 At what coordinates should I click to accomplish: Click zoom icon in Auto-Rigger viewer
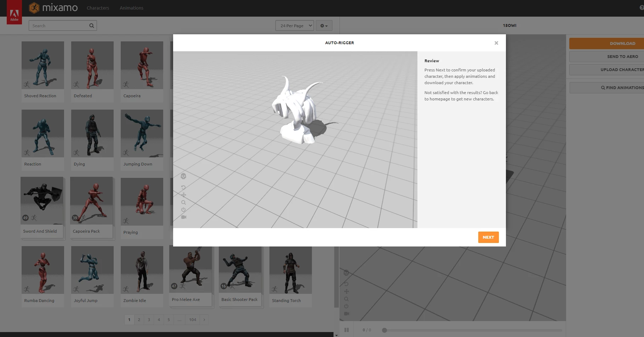point(183,202)
